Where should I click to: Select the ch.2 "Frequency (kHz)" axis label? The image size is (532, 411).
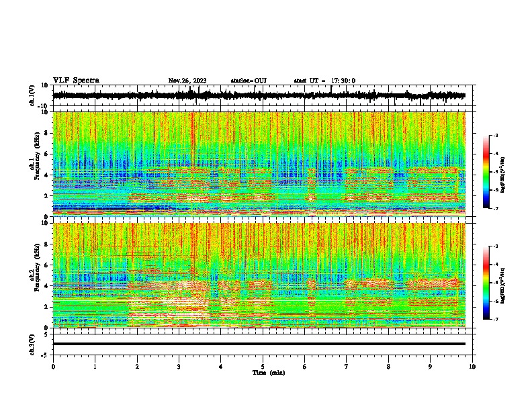point(37,267)
